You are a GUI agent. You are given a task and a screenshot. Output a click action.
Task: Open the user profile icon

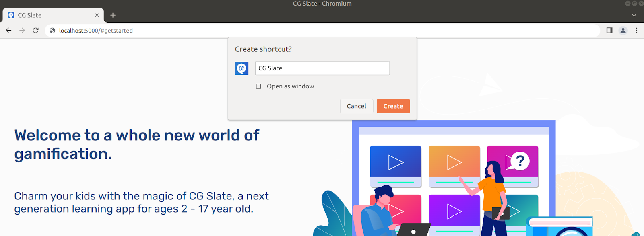pos(623,31)
